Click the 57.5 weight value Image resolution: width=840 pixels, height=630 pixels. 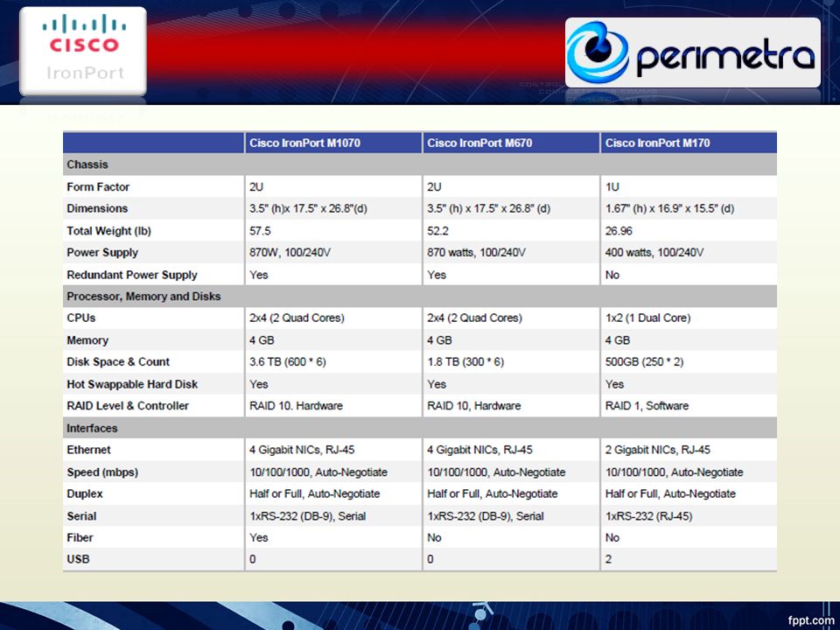pyautogui.click(x=260, y=231)
